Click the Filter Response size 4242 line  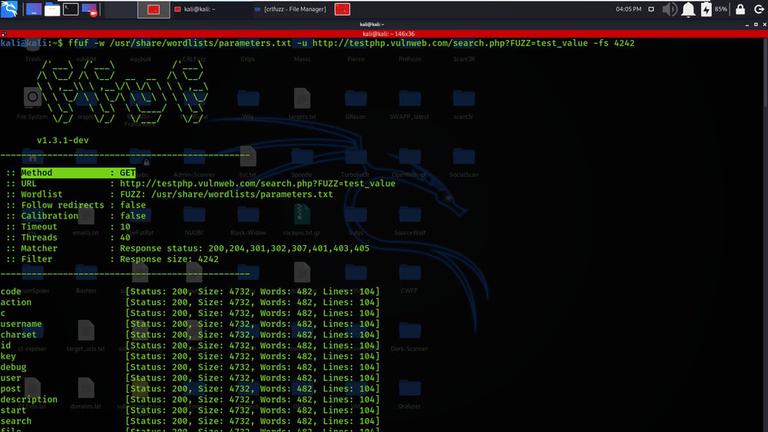pyautogui.click(x=112, y=259)
